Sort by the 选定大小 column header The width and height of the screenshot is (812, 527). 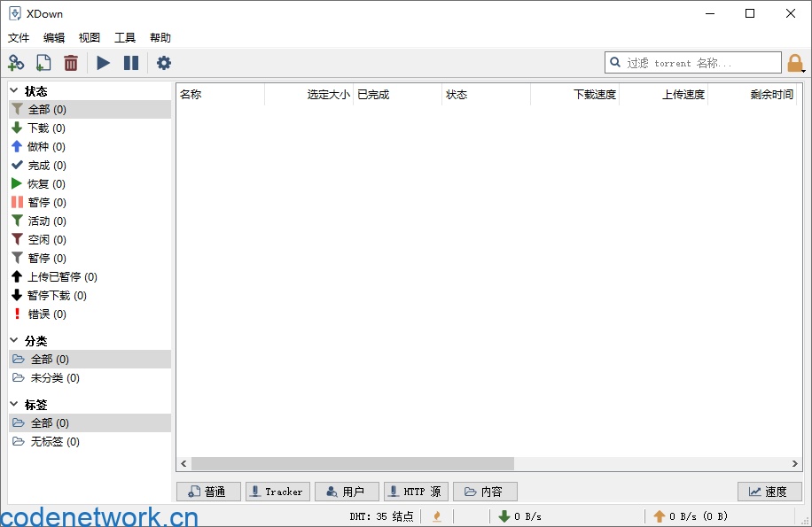pyautogui.click(x=308, y=95)
